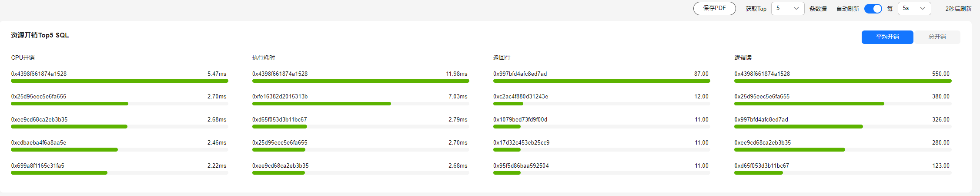Click SQL 0x699a8f1165c31fa5 under CPU开销
Viewport: 980px width, 196px height.
point(37,166)
